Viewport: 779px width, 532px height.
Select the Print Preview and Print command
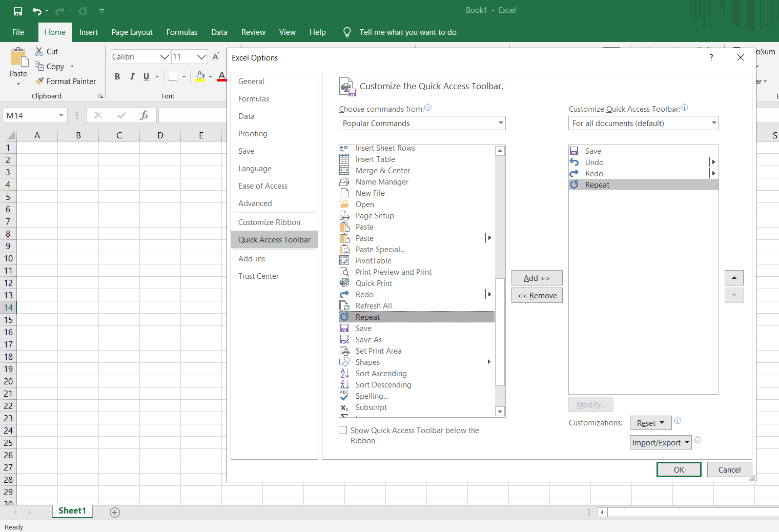(393, 272)
